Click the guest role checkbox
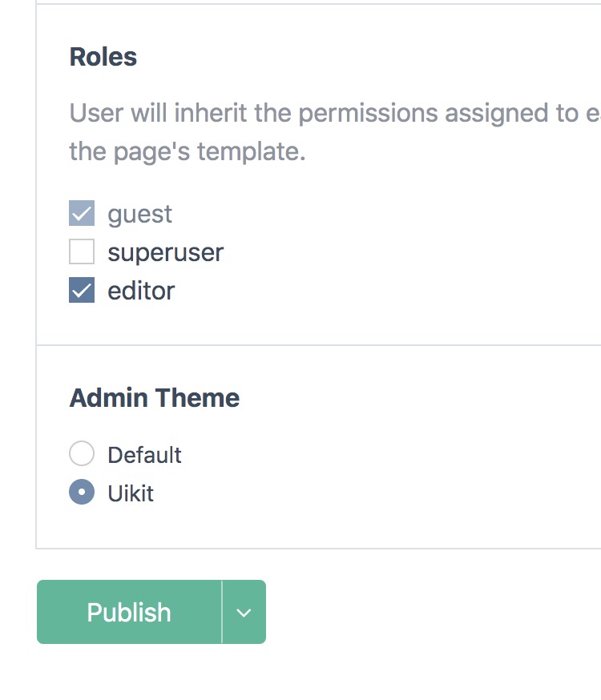Screen dimensions: 601x700 [81, 213]
